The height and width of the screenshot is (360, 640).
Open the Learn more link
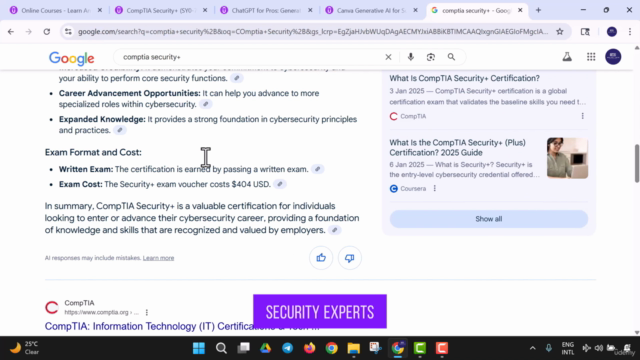pos(158,258)
